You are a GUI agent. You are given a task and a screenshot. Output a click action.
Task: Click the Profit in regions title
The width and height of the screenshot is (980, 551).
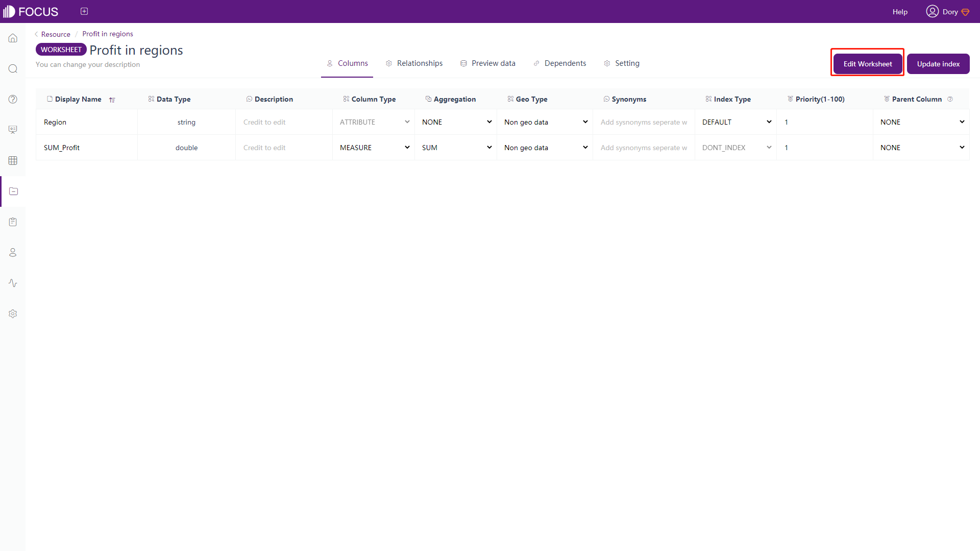[x=136, y=50]
